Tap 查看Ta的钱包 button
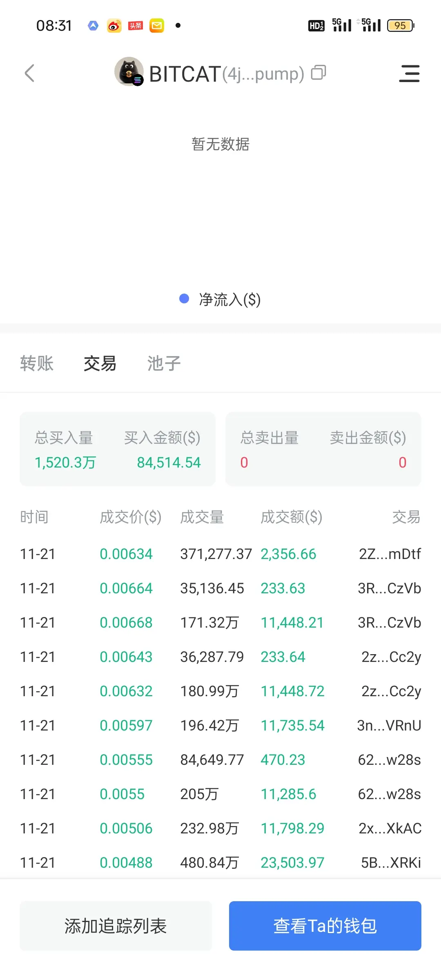 [x=325, y=926]
